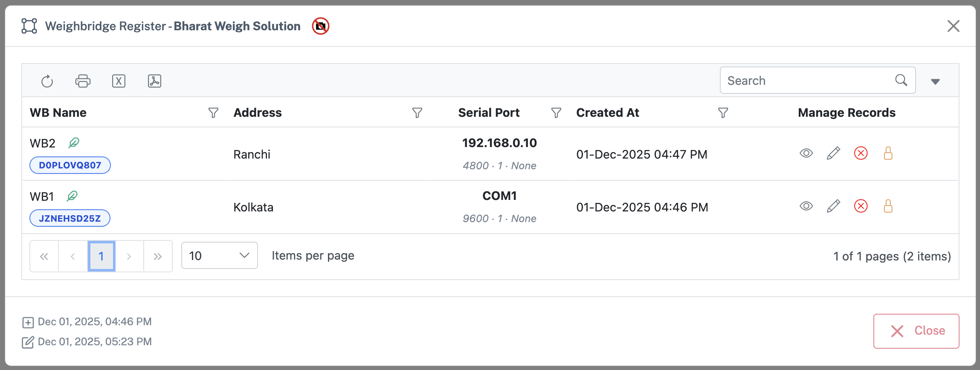This screenshot has height=370, width=980.
Task: Click into the Search field
Action: coord(809,81)
